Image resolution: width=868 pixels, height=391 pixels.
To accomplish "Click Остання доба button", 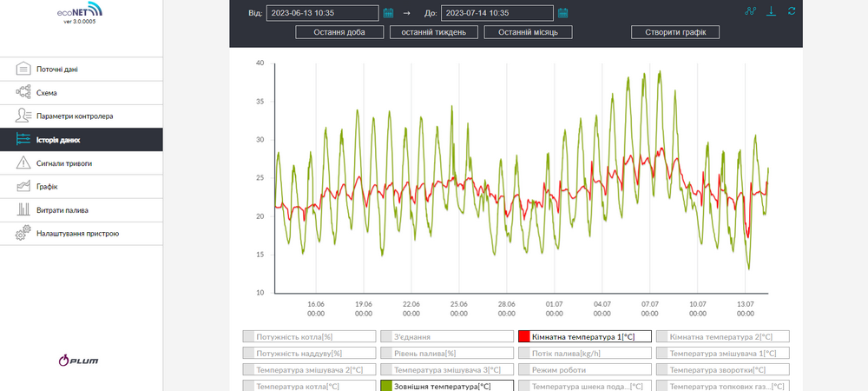I will [x=339, y=32].
